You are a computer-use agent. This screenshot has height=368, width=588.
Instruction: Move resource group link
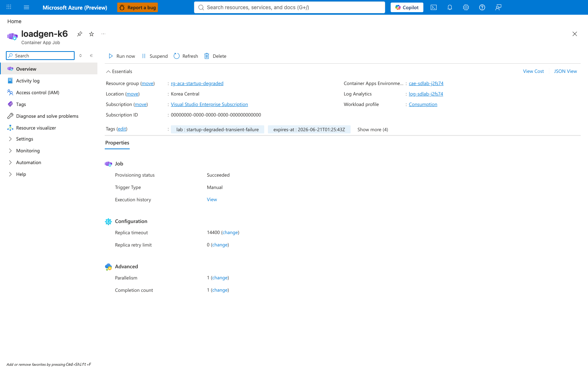pyautogui.click(x=148, y=84)
